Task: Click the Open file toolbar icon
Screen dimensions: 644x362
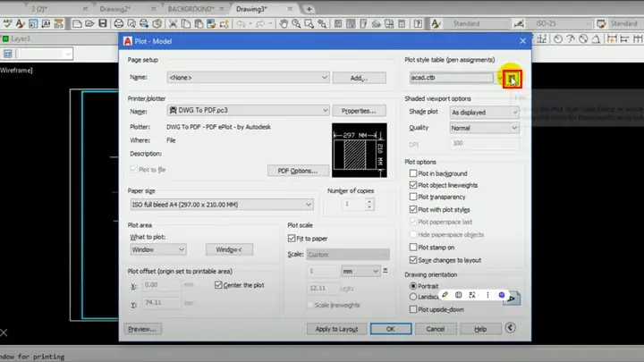Action: pos(89,24)
